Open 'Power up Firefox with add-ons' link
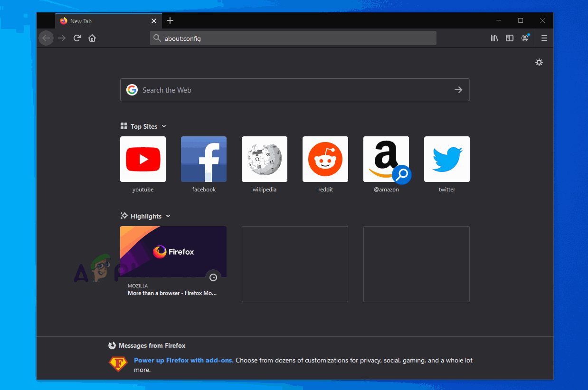Viewport: 588px width, 390px height. pos(184,360)
